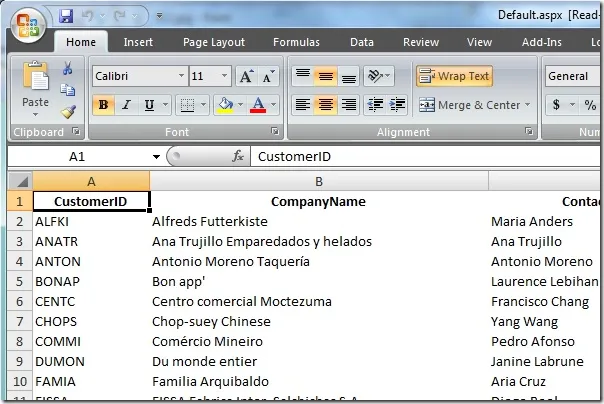Click the Increase Indent icon
The height and width of the screenshot is (404, 604).
(x=397, y=105)
